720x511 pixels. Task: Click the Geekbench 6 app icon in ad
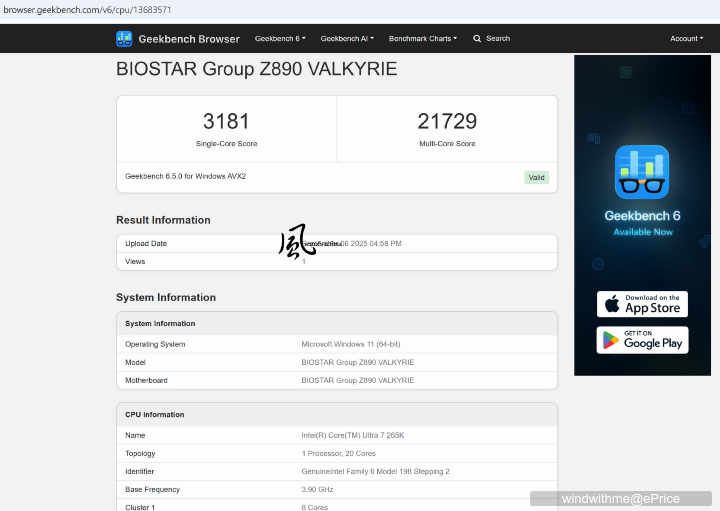click(641, 172)
